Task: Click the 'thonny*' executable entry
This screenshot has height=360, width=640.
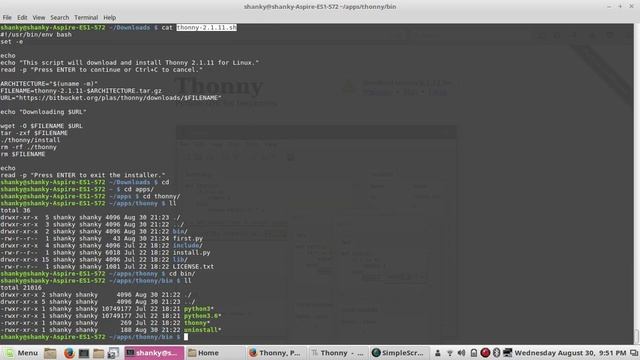Action: click(197, 323)
